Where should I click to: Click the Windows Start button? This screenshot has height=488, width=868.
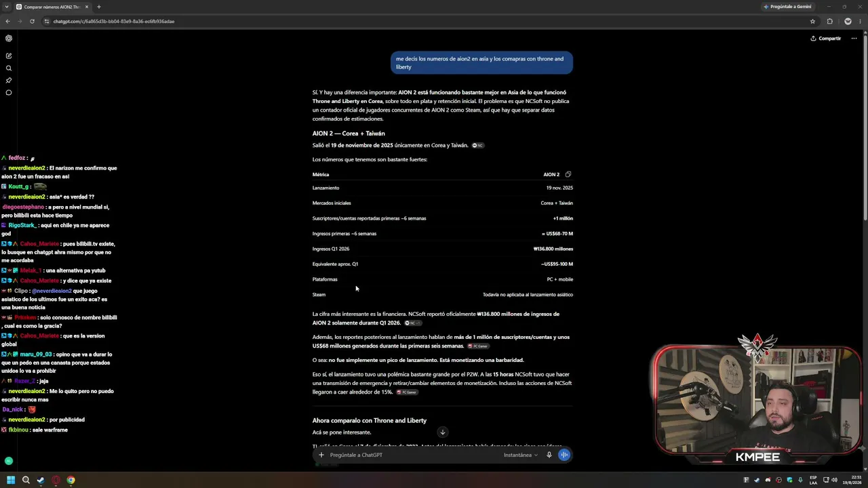[11, 480]
